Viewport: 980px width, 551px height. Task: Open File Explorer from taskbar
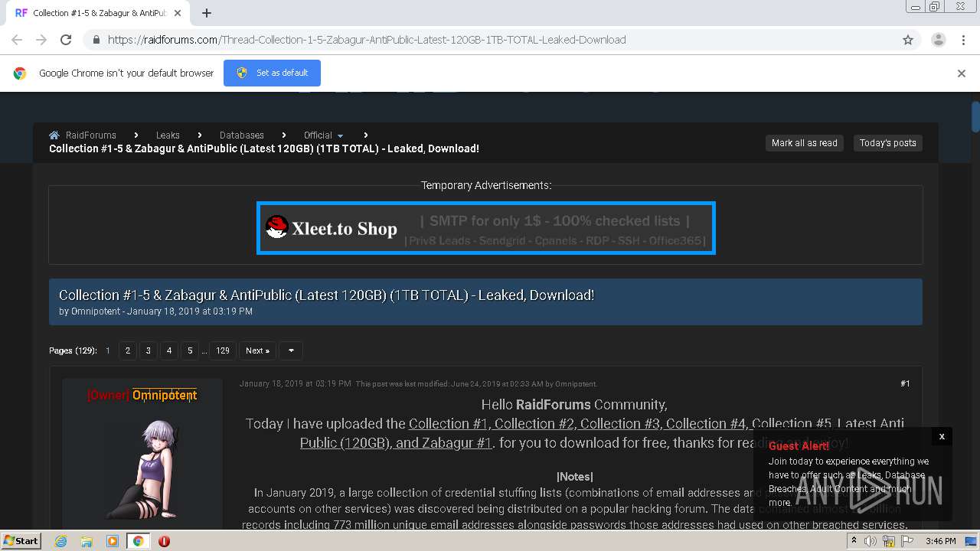coord(87,541)
